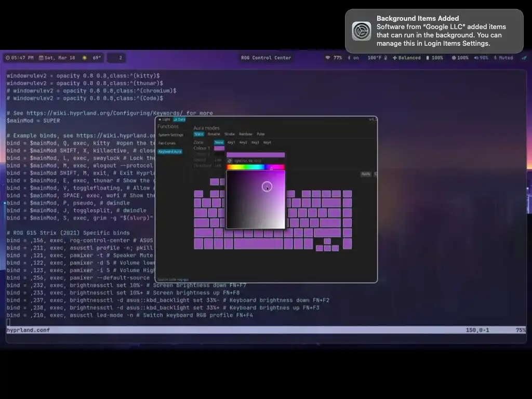This screenshot has width=532, height=399.
Task: Click the brightness icon showing 100%
Action: point(454,58)
